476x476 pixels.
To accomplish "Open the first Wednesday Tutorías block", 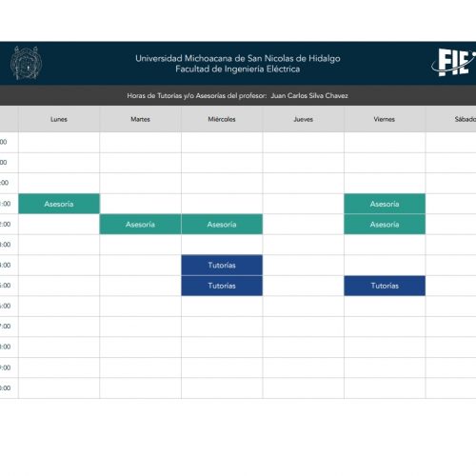I will [222, 265].
